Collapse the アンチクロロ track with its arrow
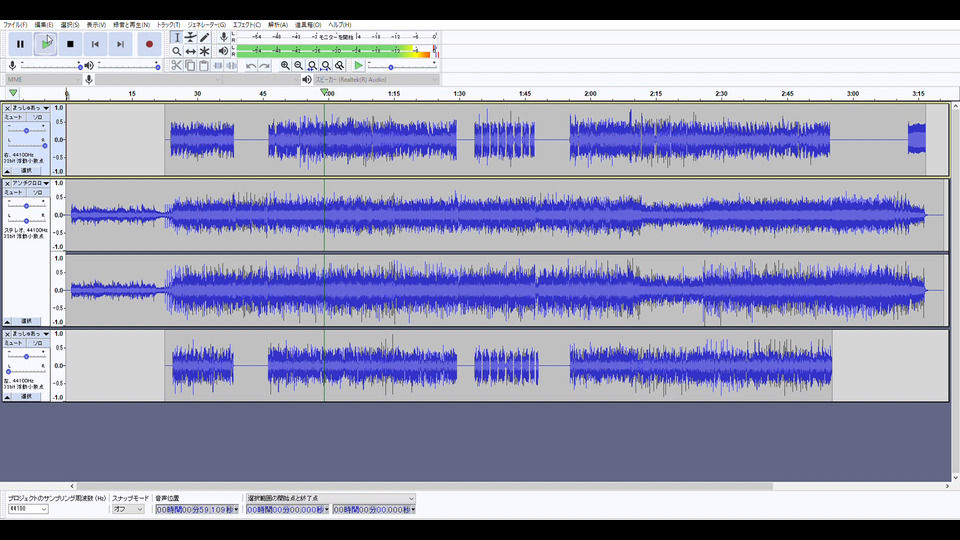960x540 pixels. tap(7, 321)
